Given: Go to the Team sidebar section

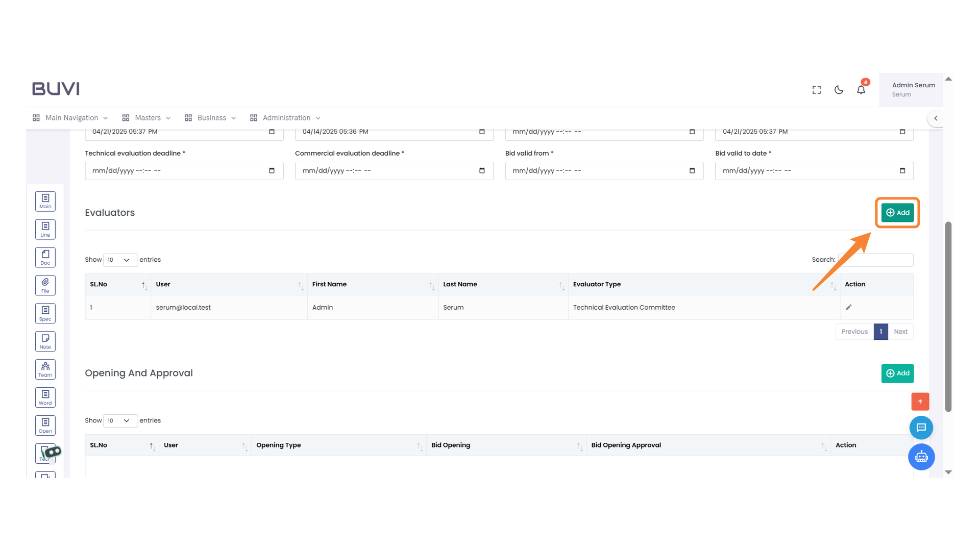Looking at the screenshot, I should pyautogui.click(x=45, y=369).
